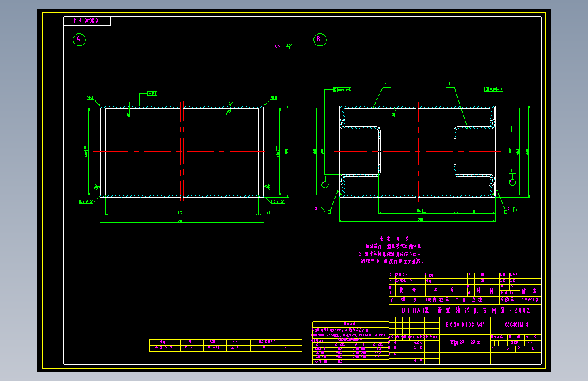Select the small parts table below view A
Screen dimensions: 588x381
(x=225, y=345)
